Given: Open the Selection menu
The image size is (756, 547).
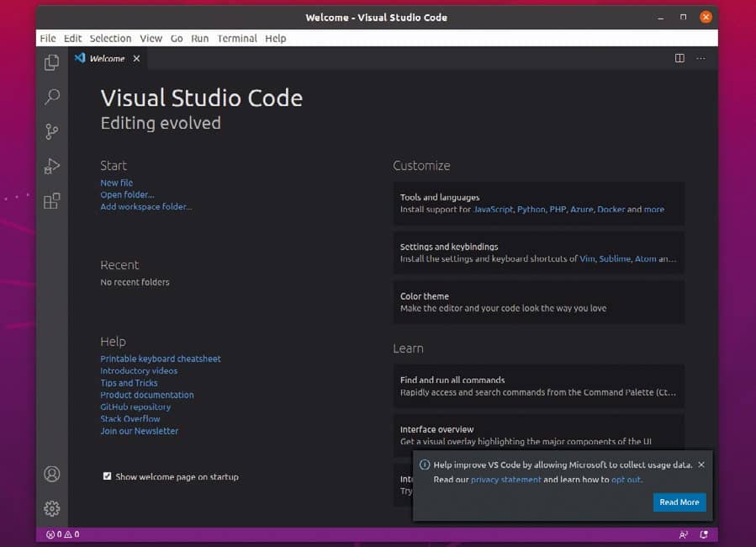Looking at the screenshot, I should (x=110, y=38).
